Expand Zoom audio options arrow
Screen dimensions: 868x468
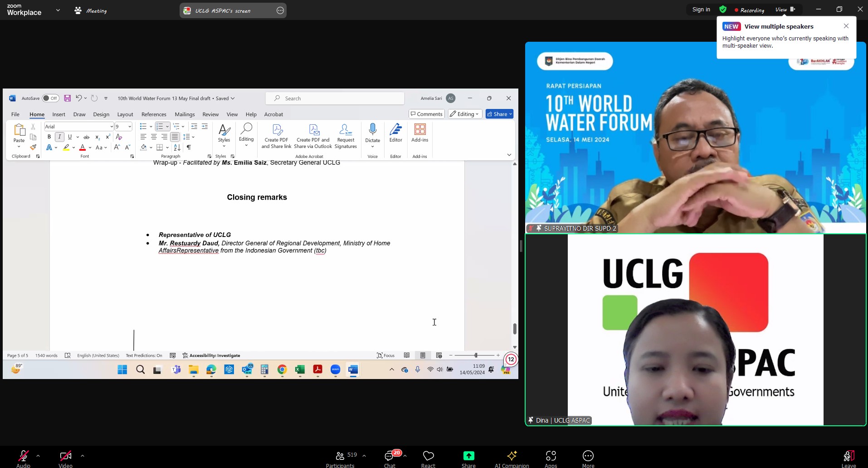point(38,456)
